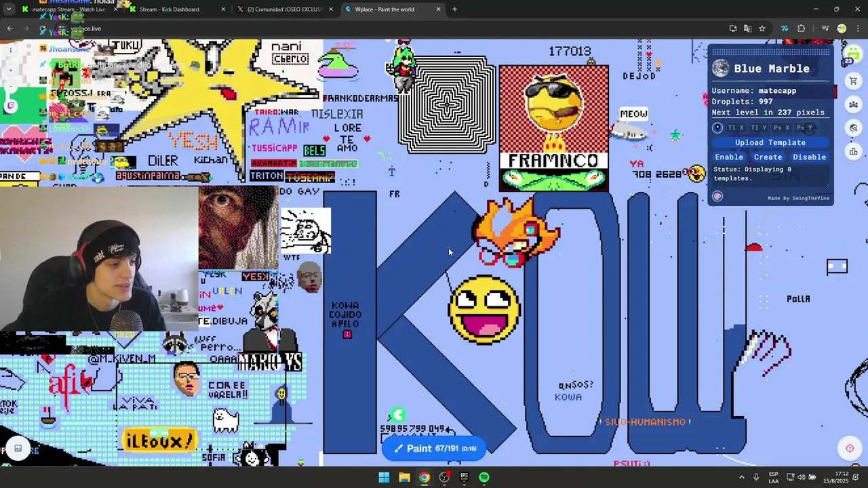The width and height of the screenshot is (868, 488).
Task: Open the Chrome Extensions puzzle icon
Action: click(802, 28)
